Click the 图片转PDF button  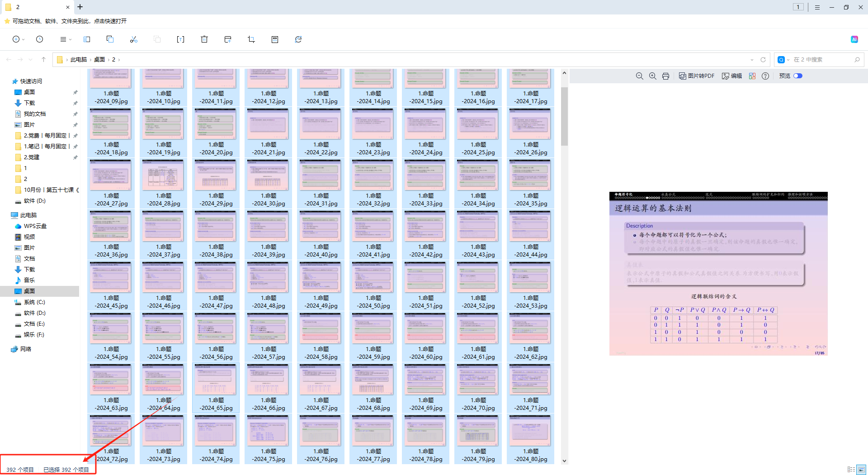697,76
